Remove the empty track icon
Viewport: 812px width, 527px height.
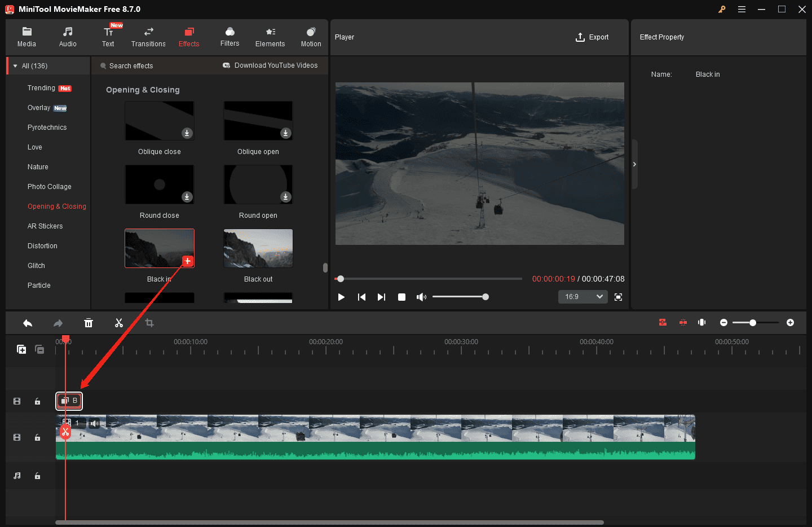pyautogui.click(x=39, y=349)
